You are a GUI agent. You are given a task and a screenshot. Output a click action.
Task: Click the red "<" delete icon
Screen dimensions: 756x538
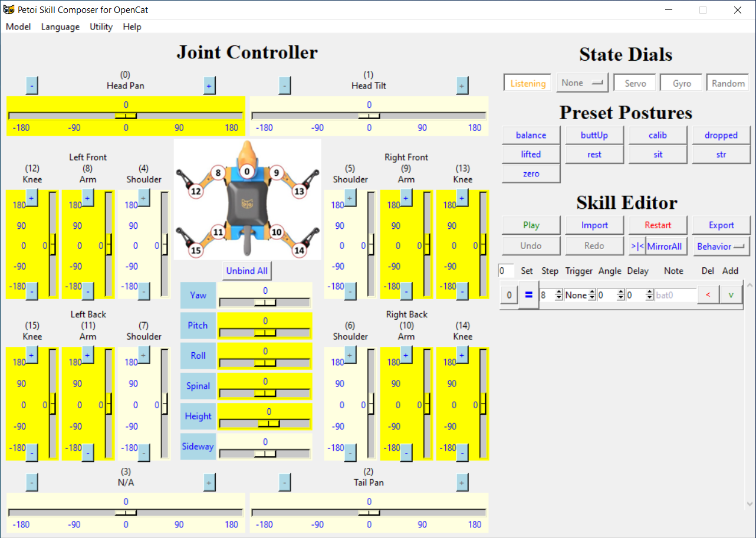point(708,294)
